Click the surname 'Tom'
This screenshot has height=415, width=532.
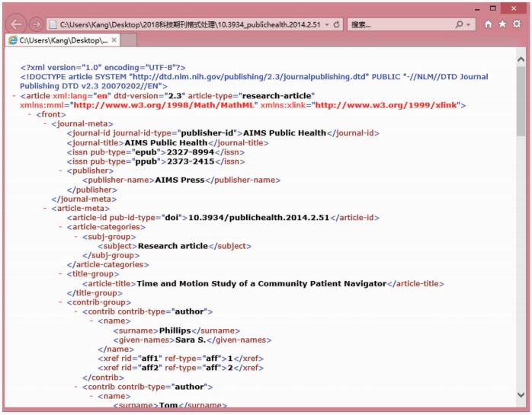pyautogui.click(x=168, y=405)
